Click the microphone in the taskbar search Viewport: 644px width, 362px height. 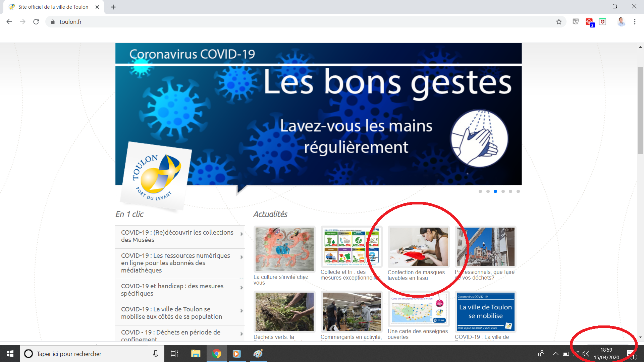[156, 354]
